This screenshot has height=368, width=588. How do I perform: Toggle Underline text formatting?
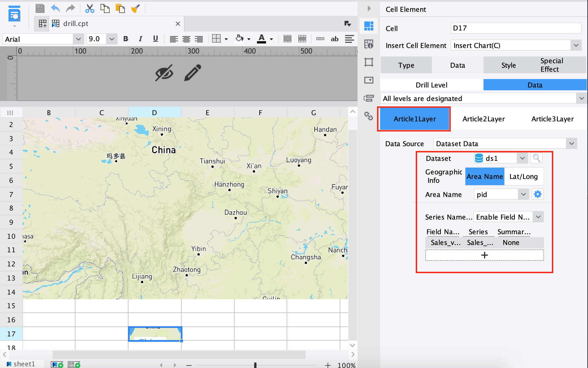coord(155,39)
